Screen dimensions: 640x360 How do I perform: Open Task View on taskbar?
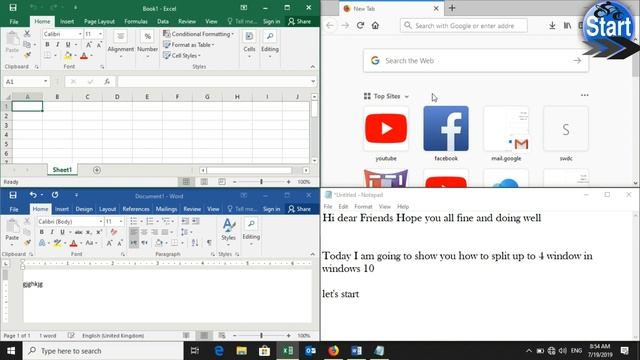click(195, 351)
